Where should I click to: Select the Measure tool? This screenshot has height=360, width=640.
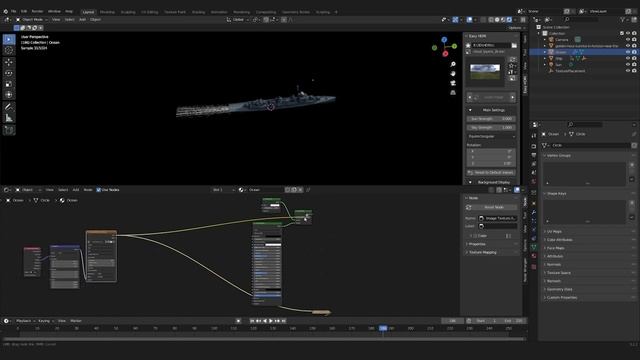pos(9,118)
